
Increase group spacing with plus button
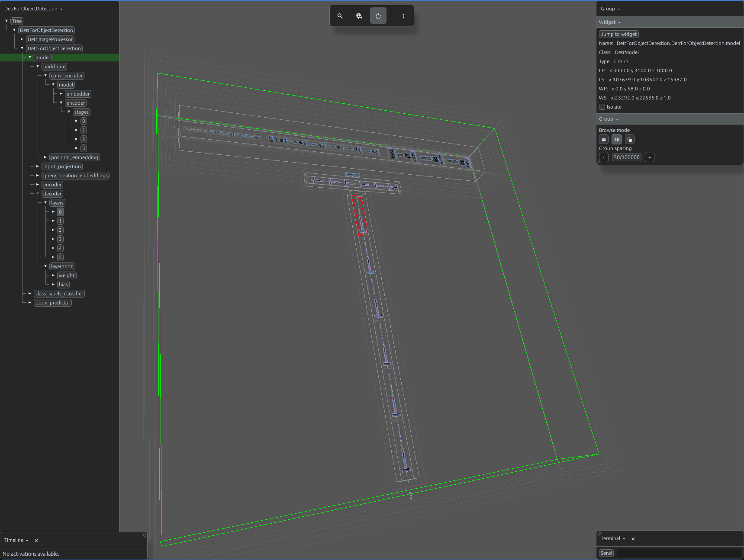(x=650, y=158)
